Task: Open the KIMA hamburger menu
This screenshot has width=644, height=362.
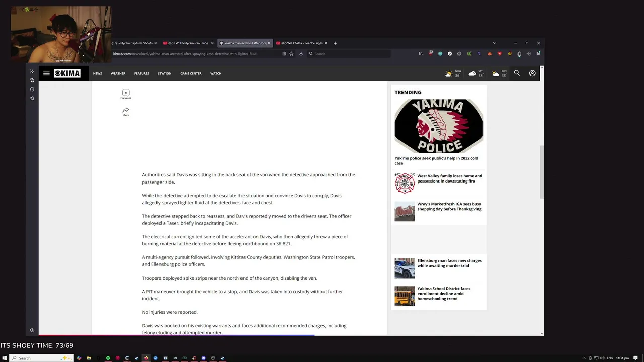Action: point(46,73)
